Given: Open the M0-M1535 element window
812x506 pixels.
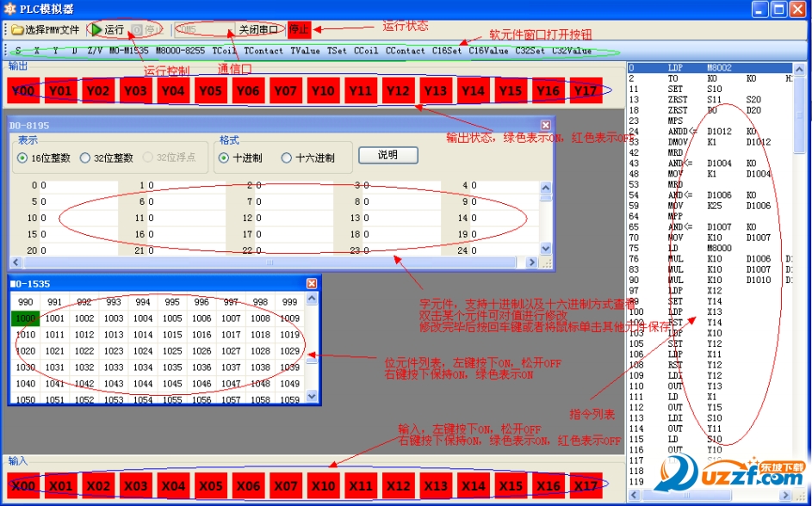Looking at the screenshot, I should [x=128, y=51].
